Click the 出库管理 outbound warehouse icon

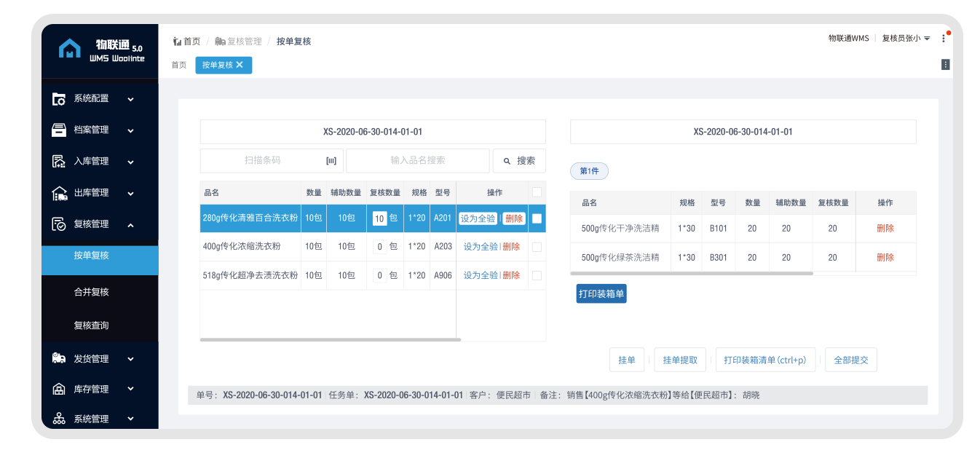click(x=59, y=192)
